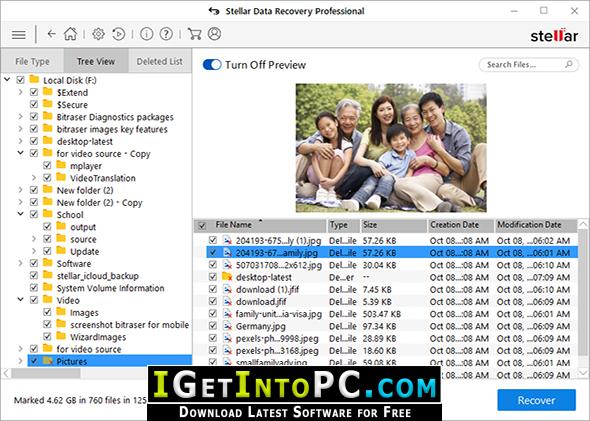Open settings gear icon

[98, 34]
